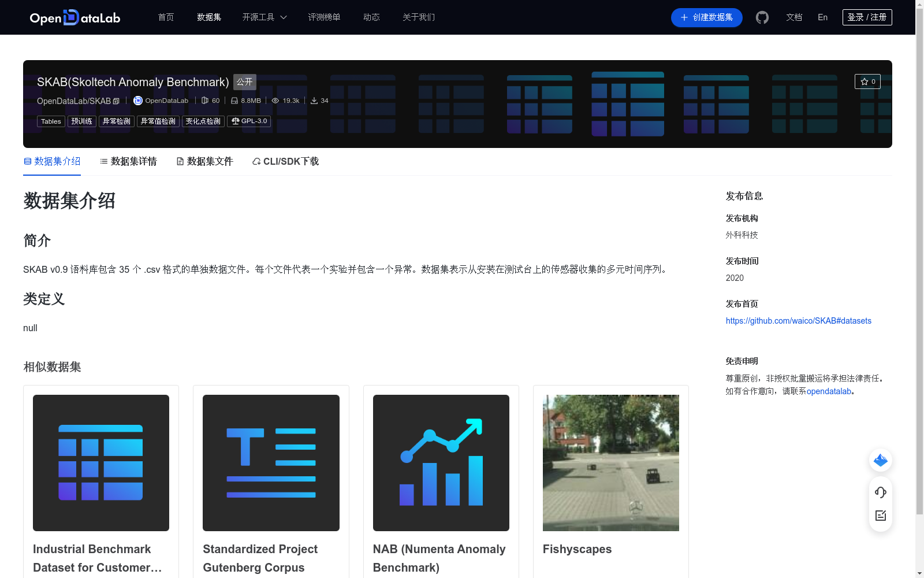The width and height of the screenshot is (924, 578).
Task: Star the SKAB dataset
Action: (867, 81)
